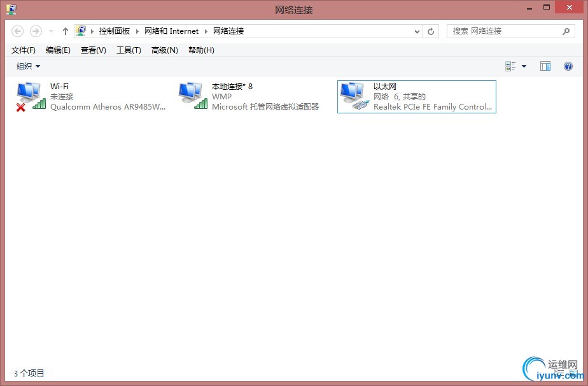The width and height of the screenshot is (588, 386).
Task: Close the 网络连接 window
Action: click(570, 8)
